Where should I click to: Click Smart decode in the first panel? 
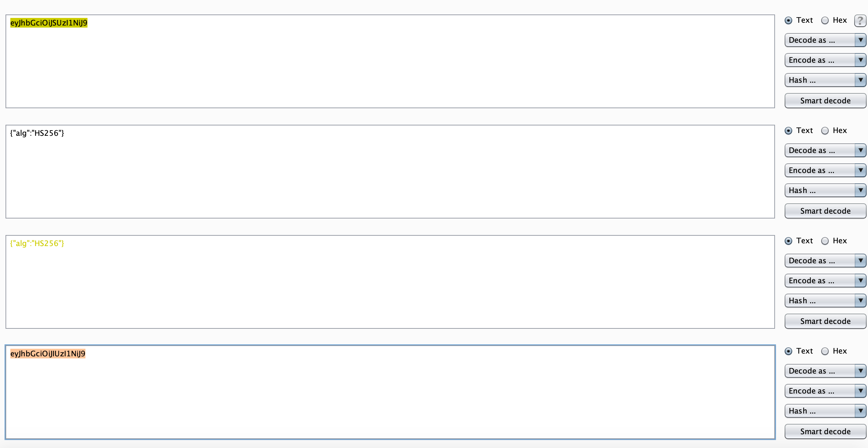(825, 101)
